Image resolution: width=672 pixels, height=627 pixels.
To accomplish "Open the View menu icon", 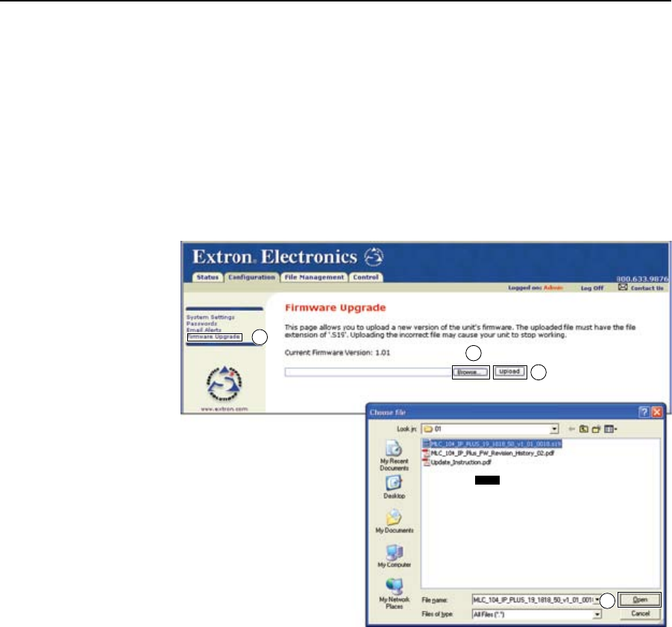I will pyautogui.click(x=610, y=429).
